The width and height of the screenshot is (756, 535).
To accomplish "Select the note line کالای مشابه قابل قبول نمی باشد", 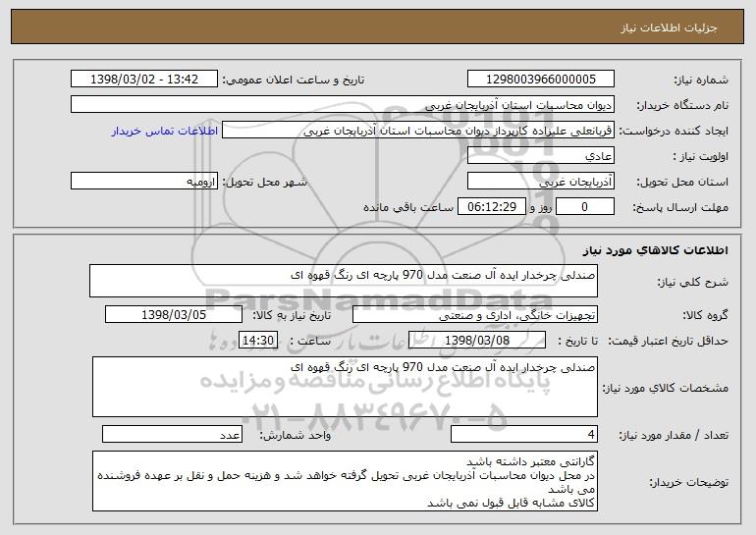I will (x=512, y=504).
